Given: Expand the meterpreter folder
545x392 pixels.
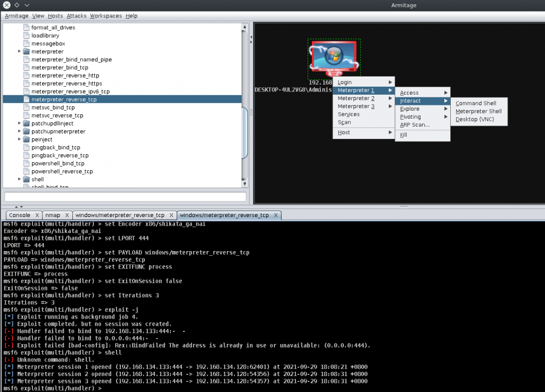Looking at the screenshot, I should tap(20, 52).
